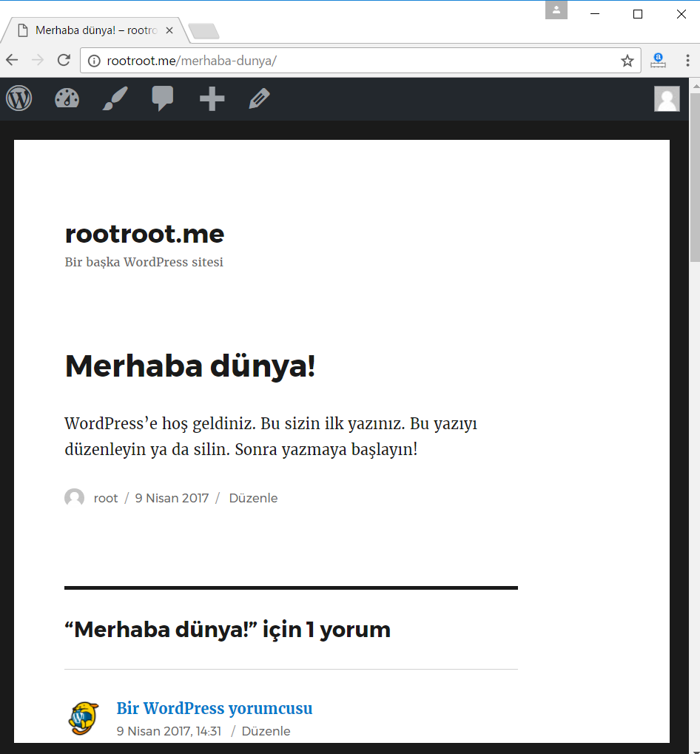Click the “Merhaba dünya!” için 1 yorum heading
Viewport: 700px width, 754px height.
tap(227, 630)
